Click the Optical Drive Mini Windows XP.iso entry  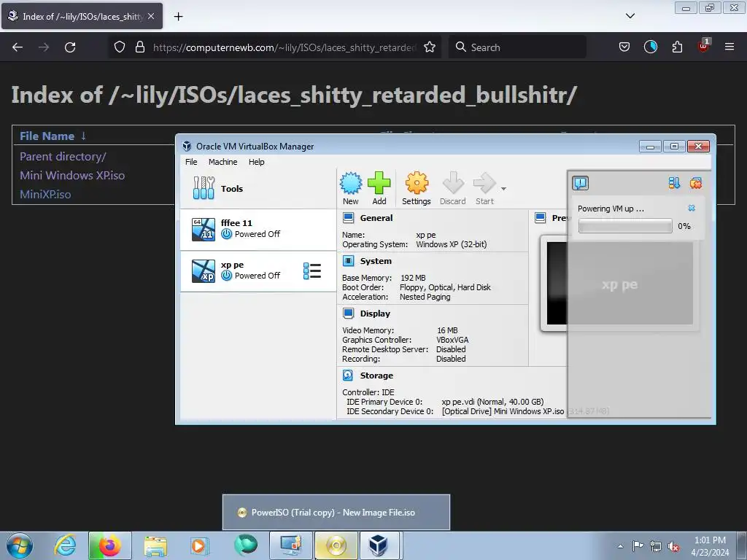click(x=503, y=411)
